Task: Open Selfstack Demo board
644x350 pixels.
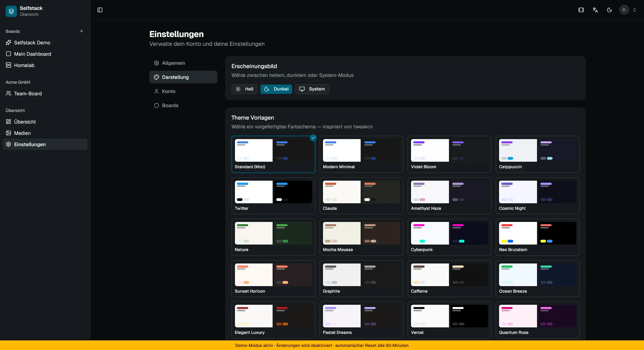Action: (45, 43)
